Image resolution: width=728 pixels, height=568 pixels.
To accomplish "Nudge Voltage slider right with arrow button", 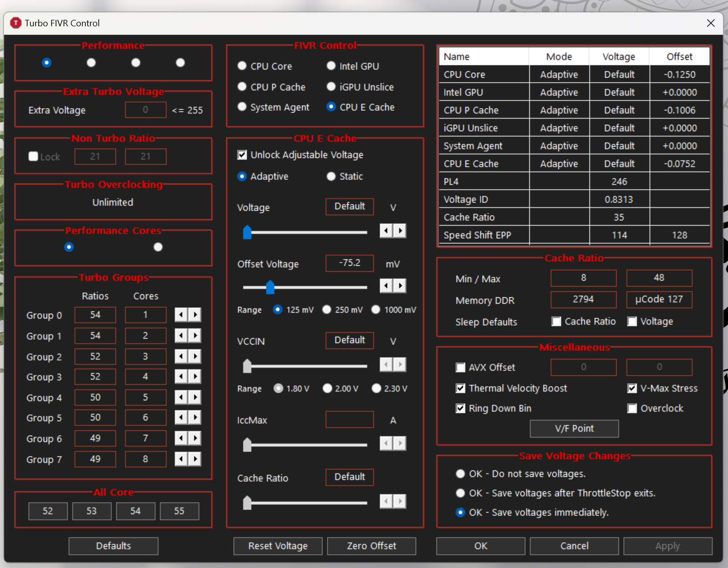I will [400, 230].
